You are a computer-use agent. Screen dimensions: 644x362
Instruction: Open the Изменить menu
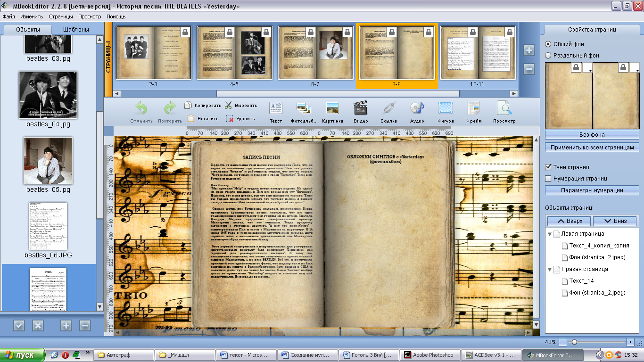[32, 16]
